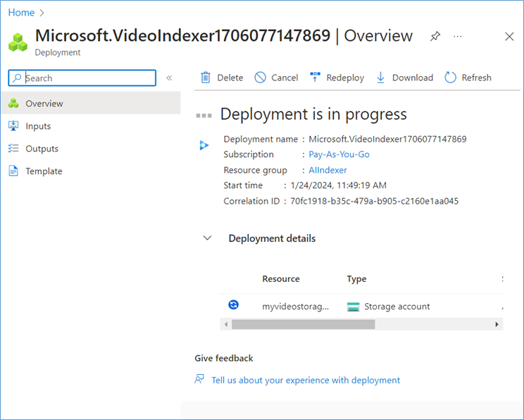Click the horizontal scrollbar thumb in details table
Image resolution: width=524 pixels, height=420 pixels.
click(303, 324)
